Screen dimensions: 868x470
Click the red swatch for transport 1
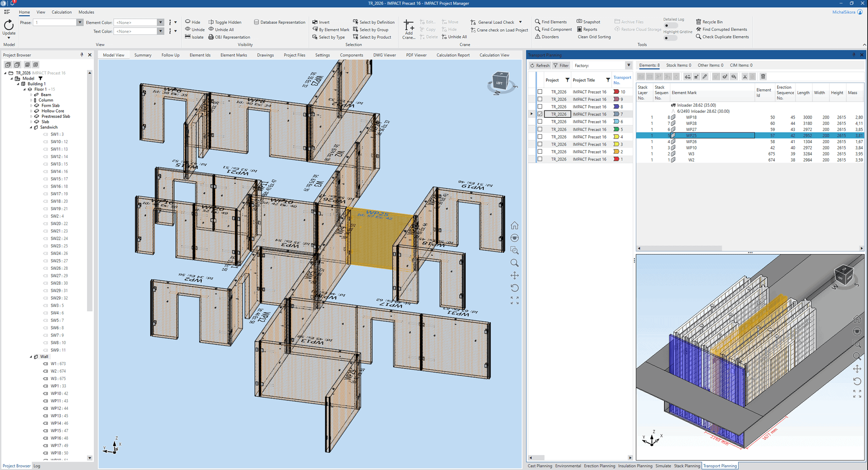click(616, 159)
